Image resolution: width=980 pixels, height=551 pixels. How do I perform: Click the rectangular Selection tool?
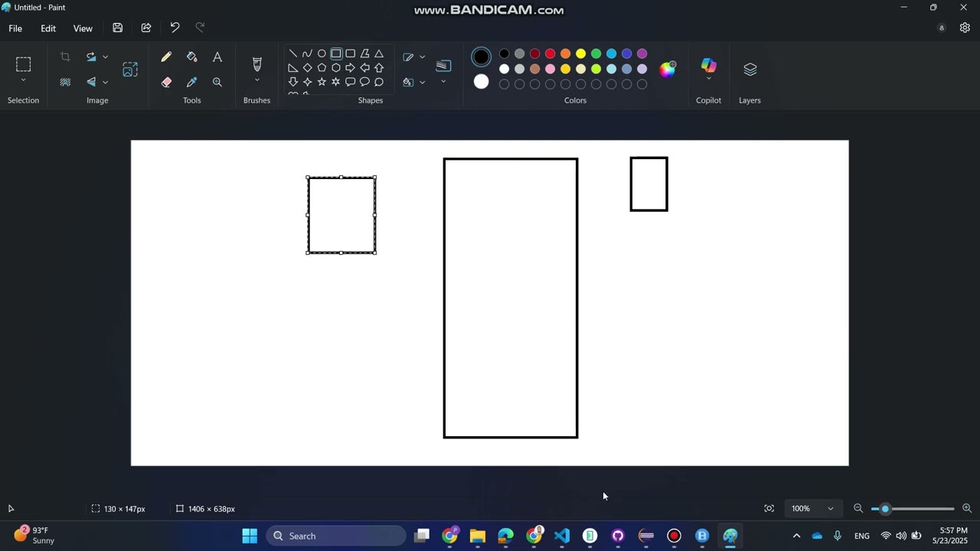click(x=24, y=64)
